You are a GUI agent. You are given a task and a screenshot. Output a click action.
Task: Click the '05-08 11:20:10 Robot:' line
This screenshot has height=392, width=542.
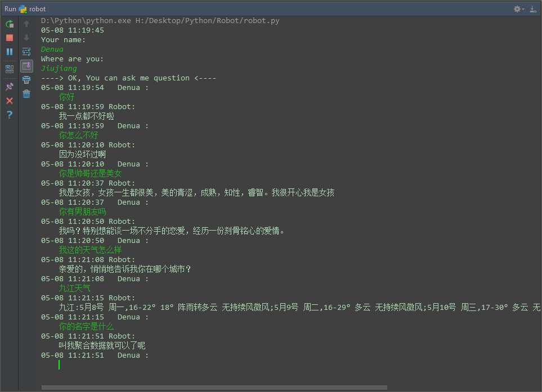[x=88, y=145]
